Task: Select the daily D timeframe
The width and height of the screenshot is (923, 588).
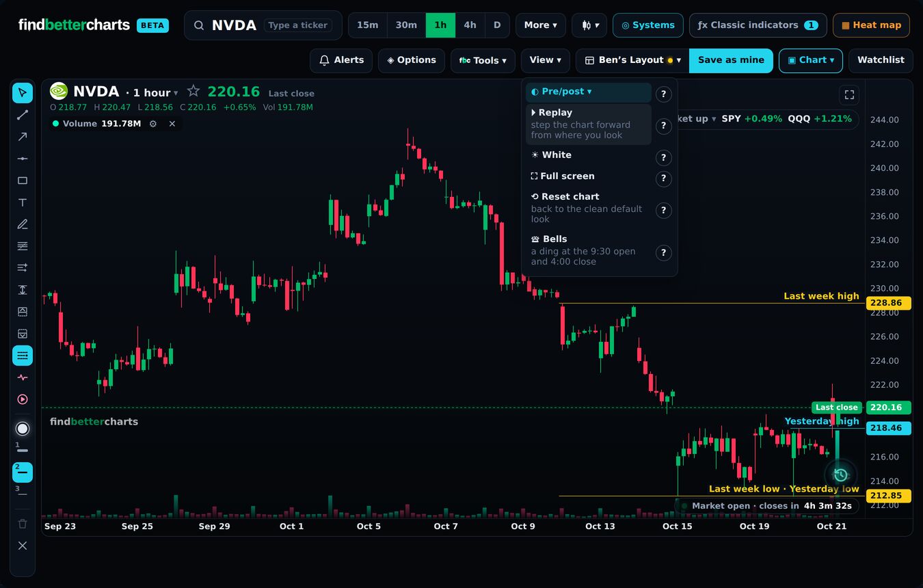Action: pyautogui.click(x=497, y=25)
